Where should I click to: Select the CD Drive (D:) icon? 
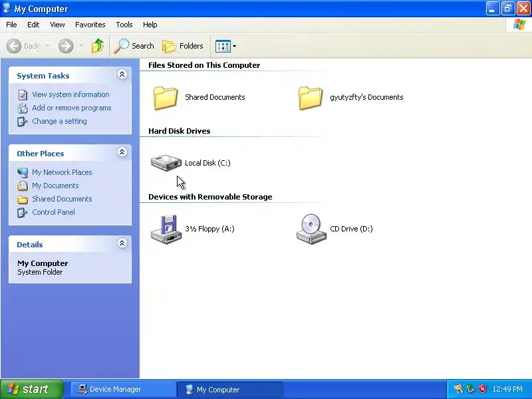click(x=311, y=229)
